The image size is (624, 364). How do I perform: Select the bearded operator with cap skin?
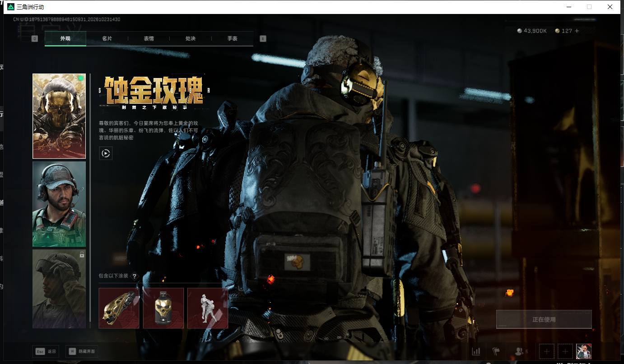[x=59, y=204]
